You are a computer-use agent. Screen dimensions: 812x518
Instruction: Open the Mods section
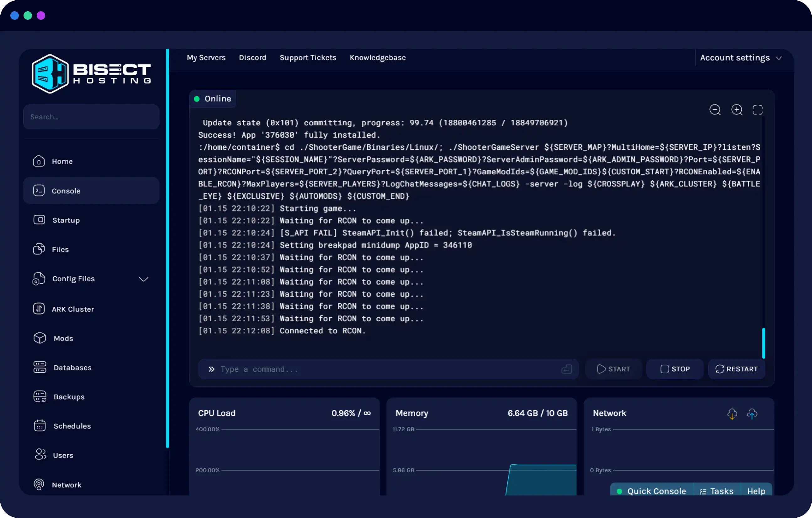(63, 338)
